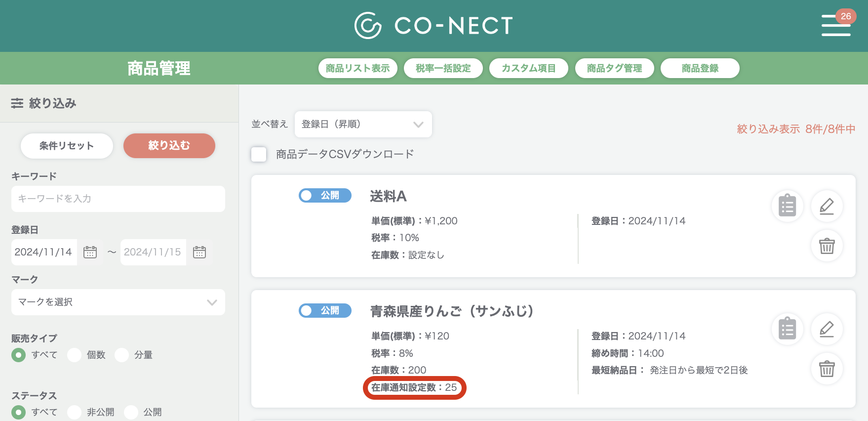Click the CO-NECT logo
Viewport: 868px width, 421px height.
tap(434, 26)
